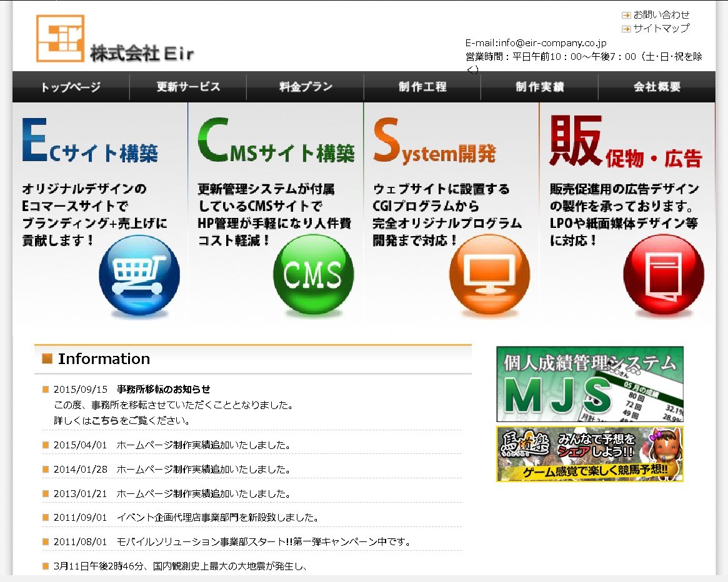728x582 pixels.
Task: Click the お問い合わせ contact link
Action: (x=661, y=14)
